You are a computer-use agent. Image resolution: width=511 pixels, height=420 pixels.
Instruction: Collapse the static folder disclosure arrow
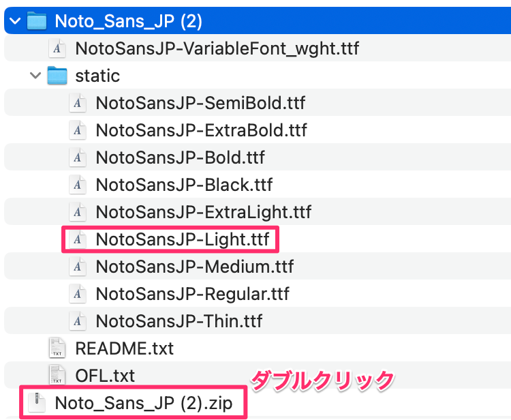[x=35, y=75]
